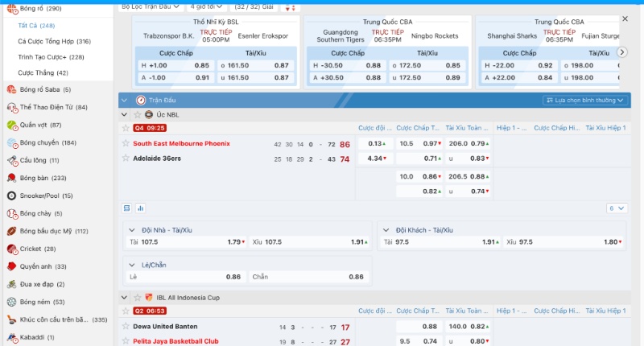Select Cá Cược Tổng Hợp (316)
This screenshot has width=644, height=346.
tap(54, 42)
